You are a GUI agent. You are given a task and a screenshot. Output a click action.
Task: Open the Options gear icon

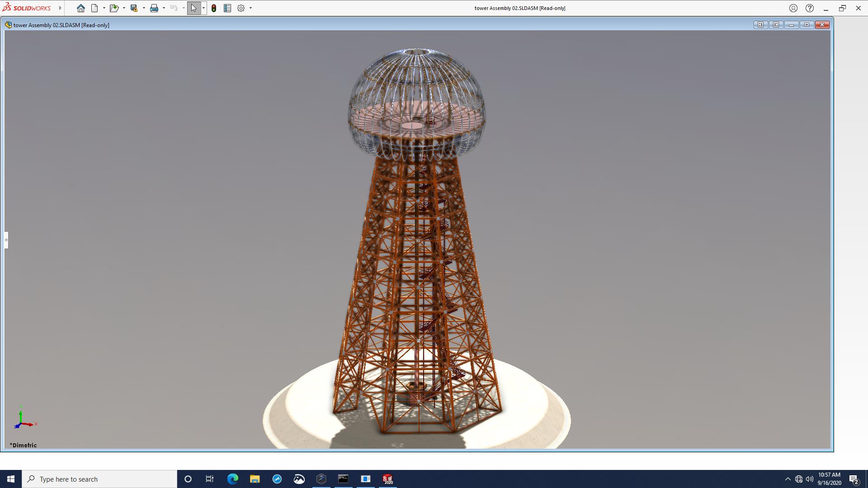point(241,8)
